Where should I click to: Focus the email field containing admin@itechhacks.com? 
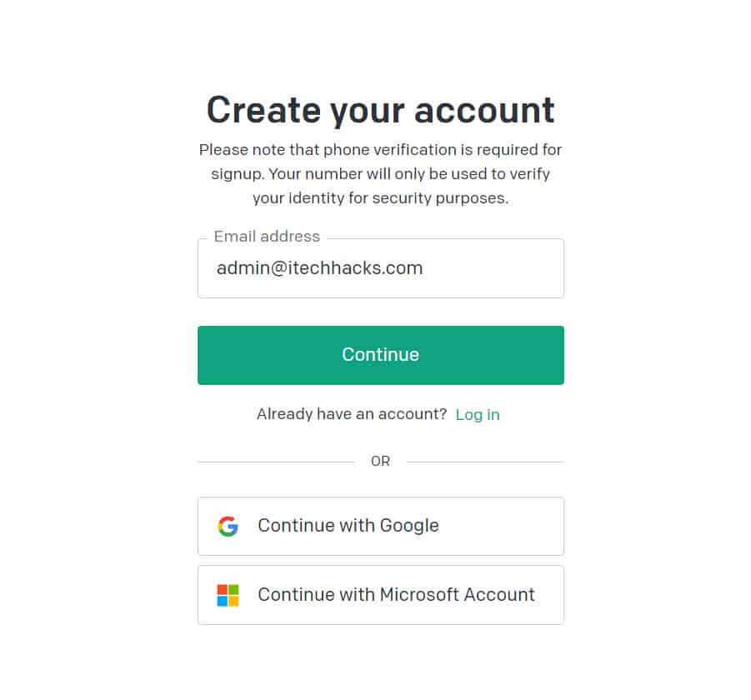(x=380, y=268)
